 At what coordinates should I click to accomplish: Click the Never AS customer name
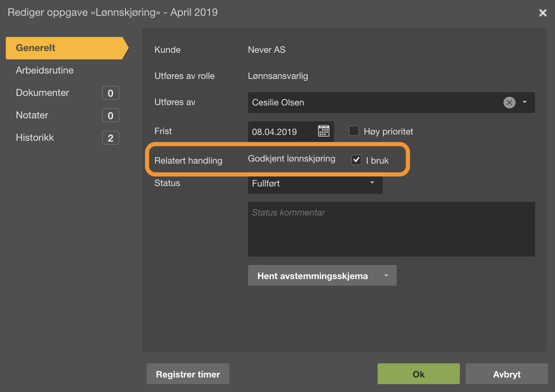pyautogui.click(x=267, y=49)
